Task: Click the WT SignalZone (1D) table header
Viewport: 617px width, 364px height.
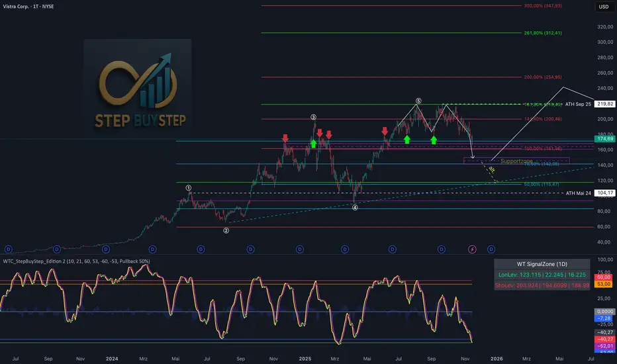Action: (542, 264)
